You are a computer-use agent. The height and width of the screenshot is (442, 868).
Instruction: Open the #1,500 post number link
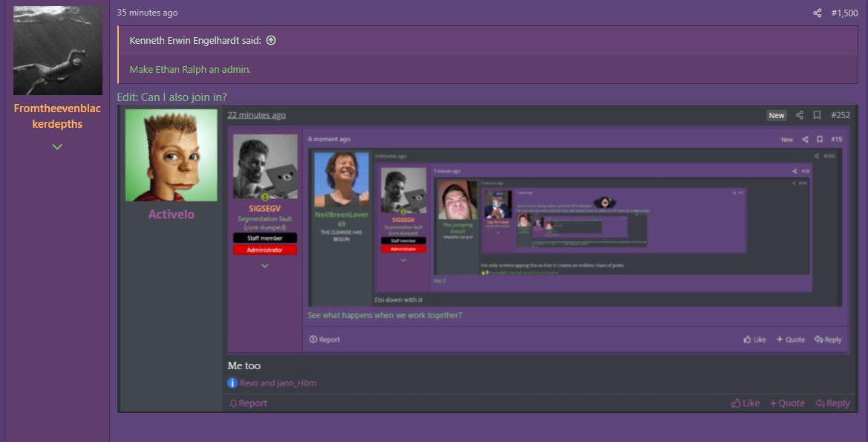tap(844, 13)
